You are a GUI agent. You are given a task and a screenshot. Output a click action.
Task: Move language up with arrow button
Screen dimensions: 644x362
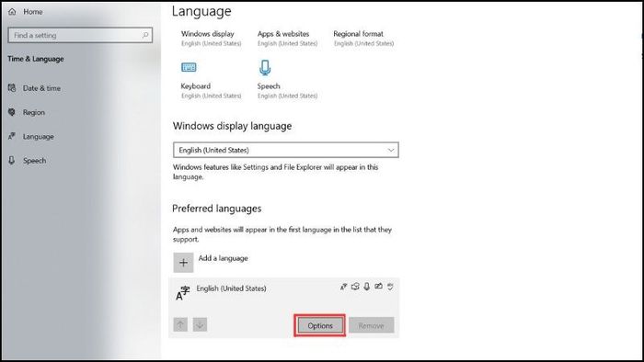tap(180, 324)
